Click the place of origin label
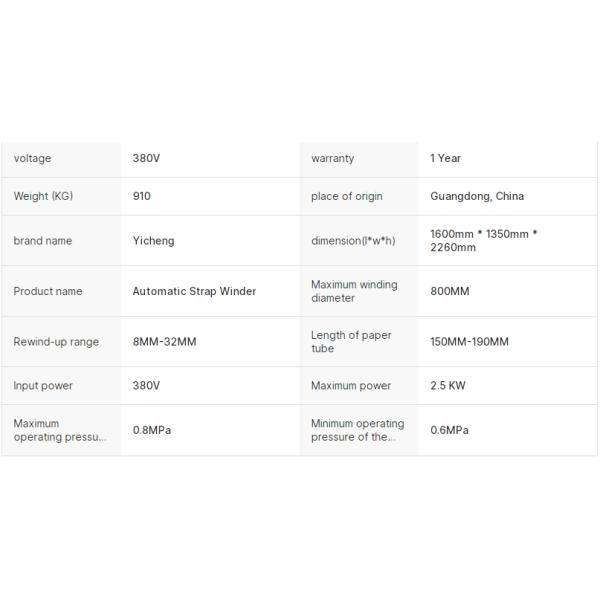Viewport: 600px width, 600px height. tap(347, 196)
